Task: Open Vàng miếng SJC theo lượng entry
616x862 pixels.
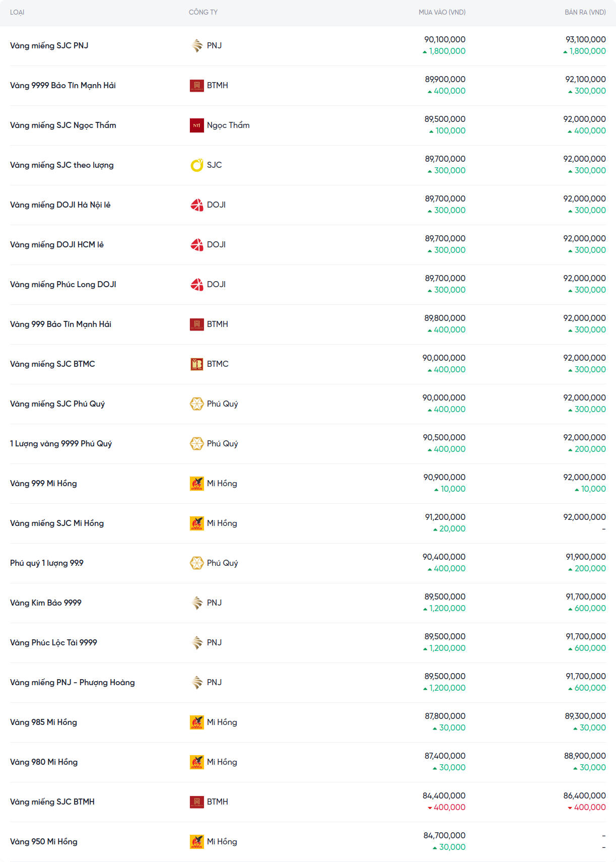Action: click(62, 165)
